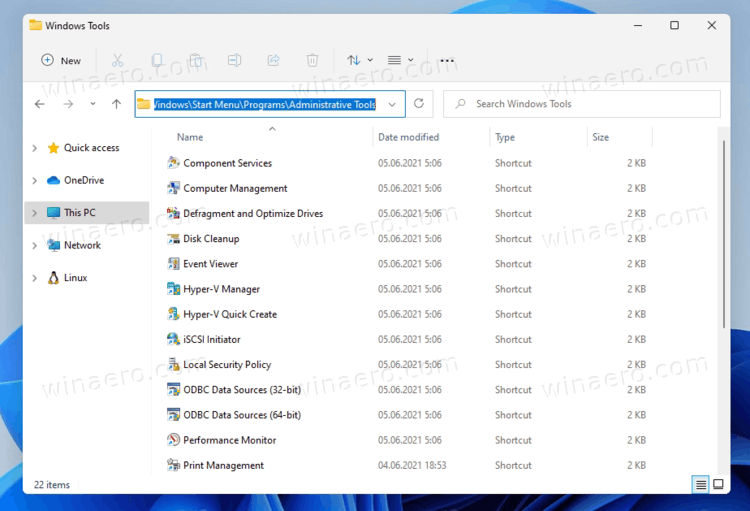The width and height of the screenshot is (750, 511).
Task: Click the New button in toolbar
Action: (61, 60)
